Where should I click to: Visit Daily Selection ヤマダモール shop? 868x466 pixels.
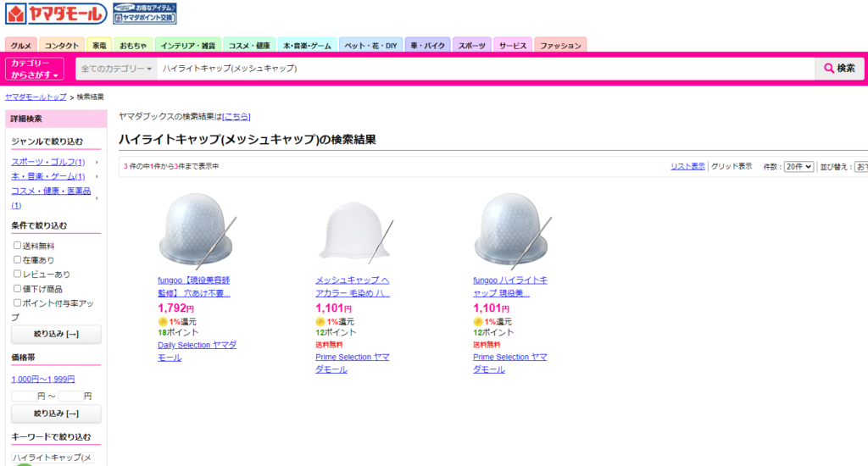click(197, 352)
